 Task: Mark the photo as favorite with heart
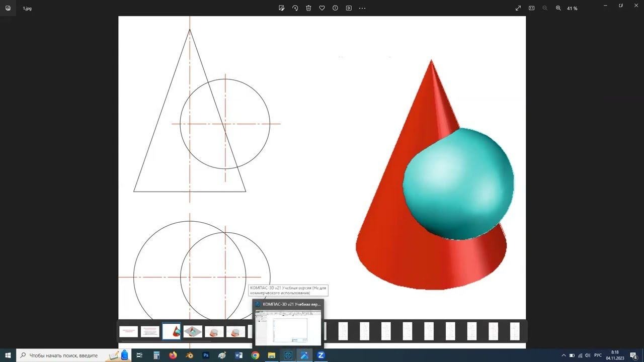coord(322,8)
